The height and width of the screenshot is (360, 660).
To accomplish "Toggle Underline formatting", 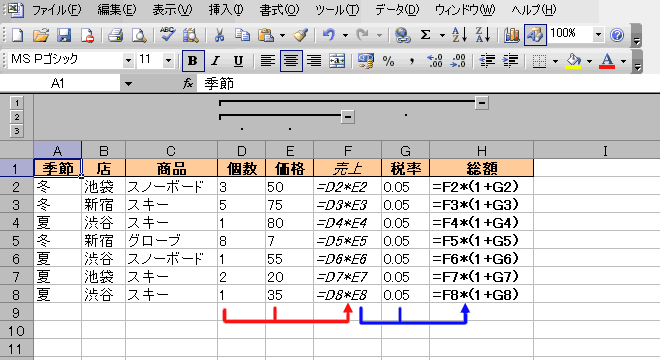I will (x=238, y=61).
